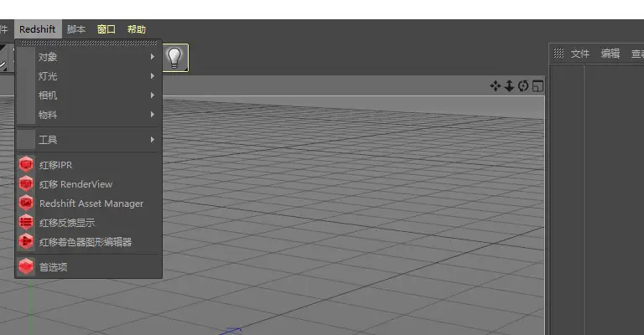Show 红移反馈显示 window
The image size is (644, 335).
[88, 223]
